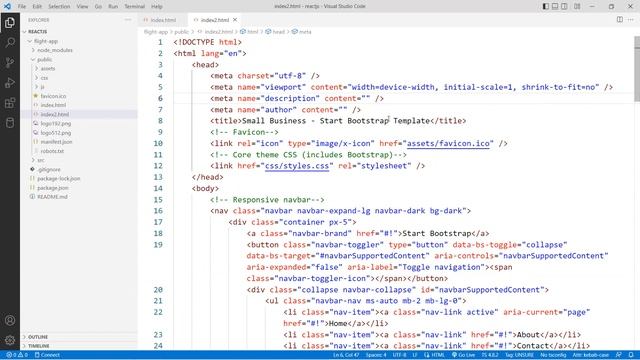Open the Search view in activity bar
Image resolution: width=640 pixels, height=360 pixels.
[x=10, y=42]
